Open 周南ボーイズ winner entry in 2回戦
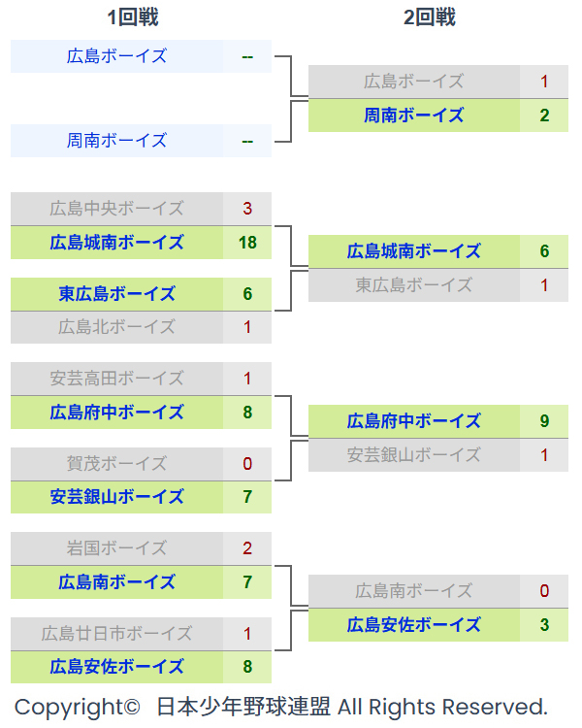This screenshot has width=582, height=728. coord(414,116)
